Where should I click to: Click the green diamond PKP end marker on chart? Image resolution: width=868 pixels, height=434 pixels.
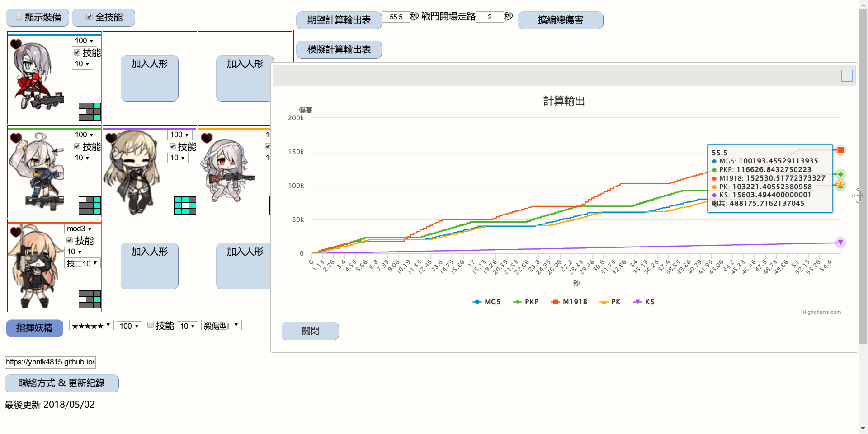[x=840, y=174]
